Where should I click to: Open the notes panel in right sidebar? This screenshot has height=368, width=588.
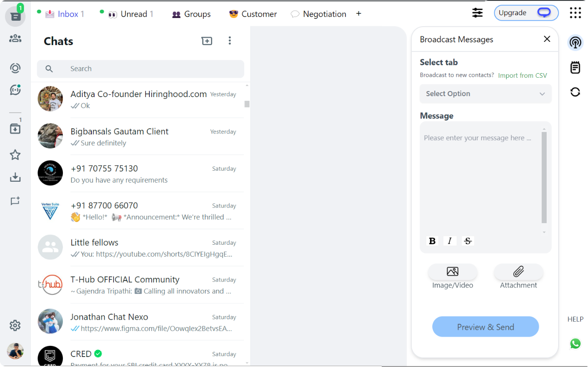tap(575, 67)
